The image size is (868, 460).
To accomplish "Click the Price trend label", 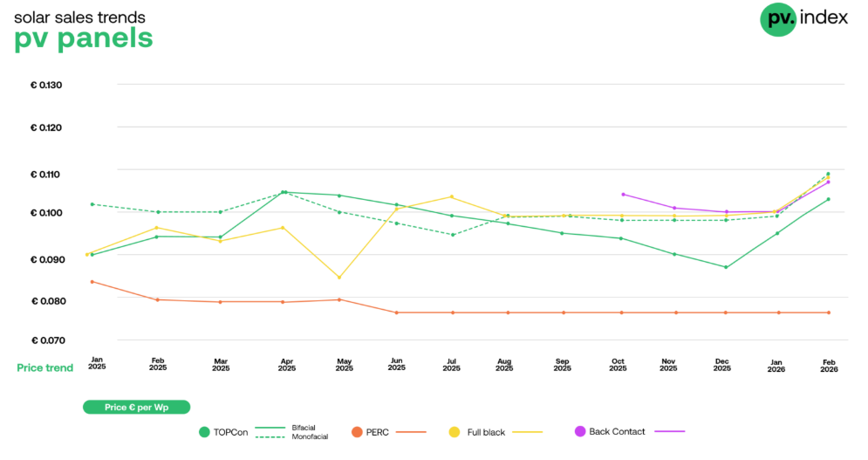I will 45,367.
